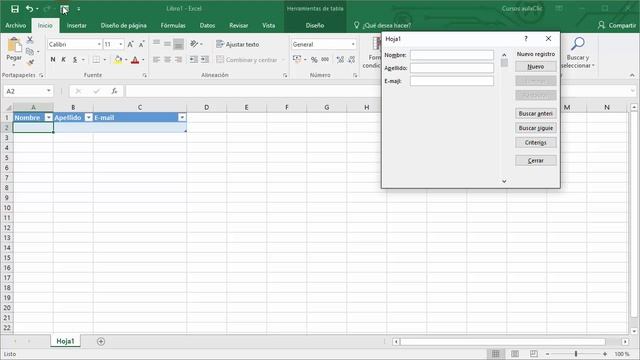The height and width of the screenshot is (360, 640).
Task: Click Cerrar to close the form
Action: click(536, 160)
